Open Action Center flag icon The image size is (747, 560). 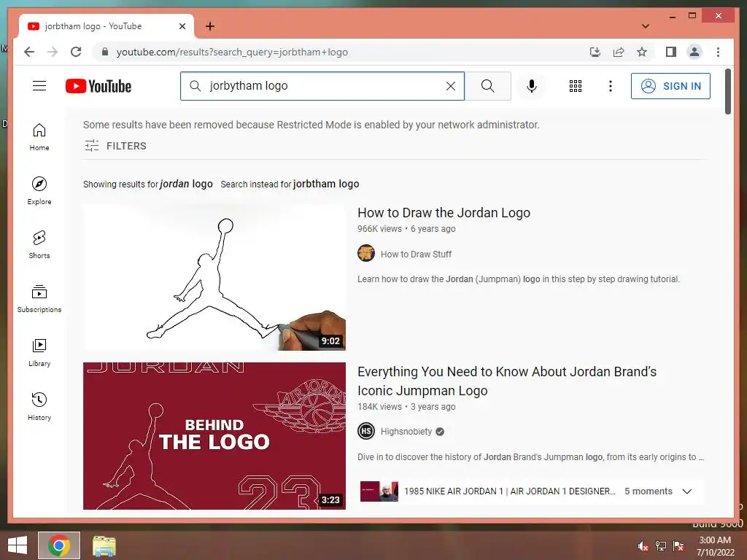click(x=678, y=546)
